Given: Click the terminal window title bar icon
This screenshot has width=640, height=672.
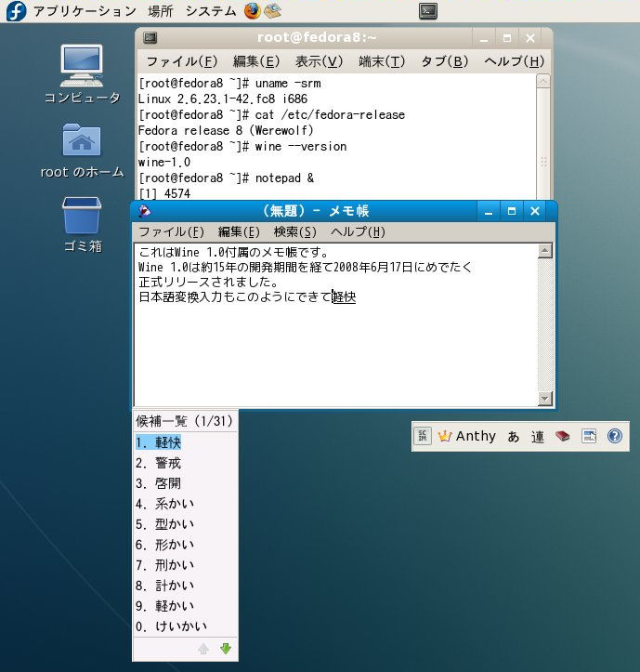Looking at the screenshot, I should coord(150,38).
